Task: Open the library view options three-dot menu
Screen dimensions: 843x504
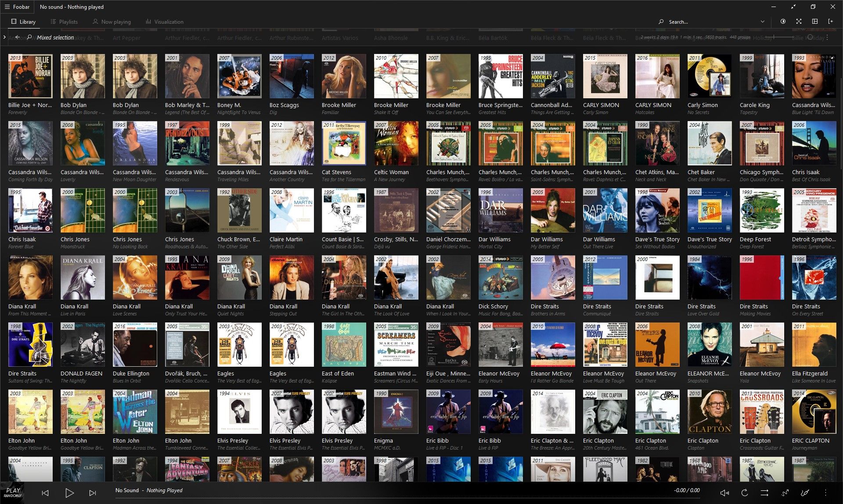Action: [827, 37]
